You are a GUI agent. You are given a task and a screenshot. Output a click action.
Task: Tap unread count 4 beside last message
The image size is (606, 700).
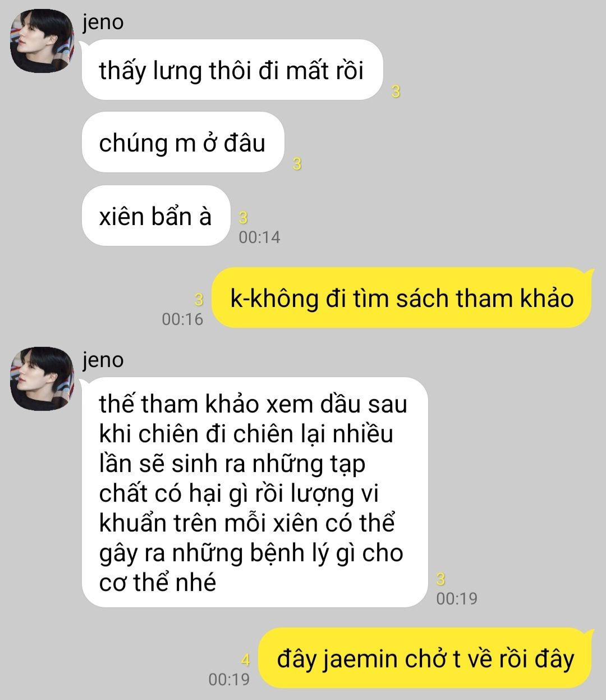pyautogui.click(x=245, y=660)
